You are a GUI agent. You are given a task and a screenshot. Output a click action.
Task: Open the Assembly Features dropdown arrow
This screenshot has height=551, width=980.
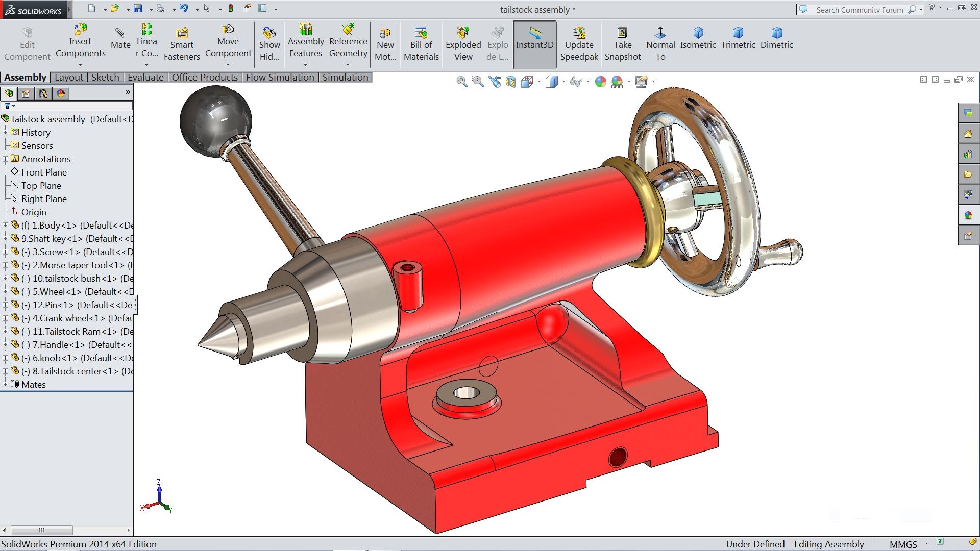[305, 65]
